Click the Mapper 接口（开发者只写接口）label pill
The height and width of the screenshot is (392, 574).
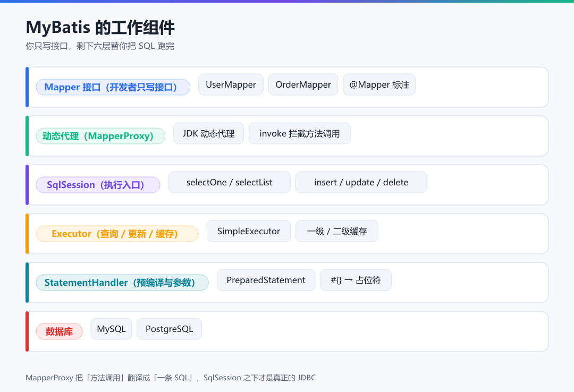(113, 87)
